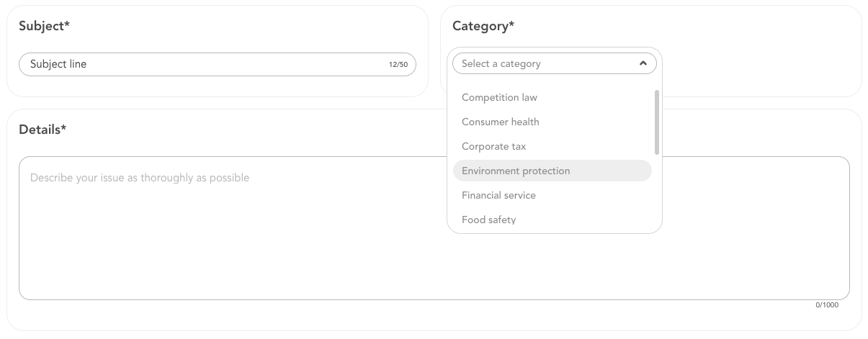Click the 12/50 subject character counter
Screen dimensions: 868x339
click(398, 65)
